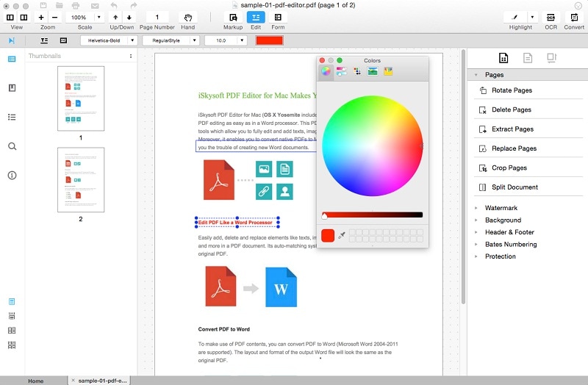The width and height of the screenshot is (588, 385).
Task: Select the single page view icon
Action: (x=10, y=17)
